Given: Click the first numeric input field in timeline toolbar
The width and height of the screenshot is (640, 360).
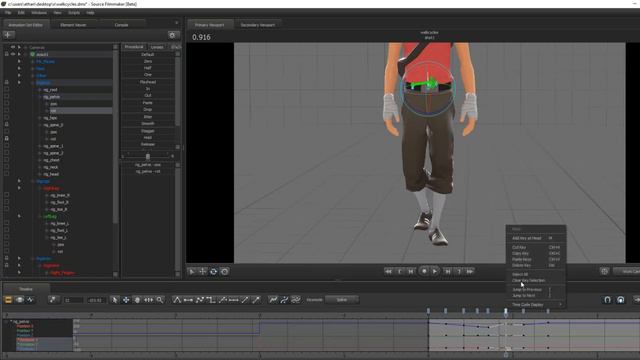Looking at the screenshot, I should tap(73, 300).
